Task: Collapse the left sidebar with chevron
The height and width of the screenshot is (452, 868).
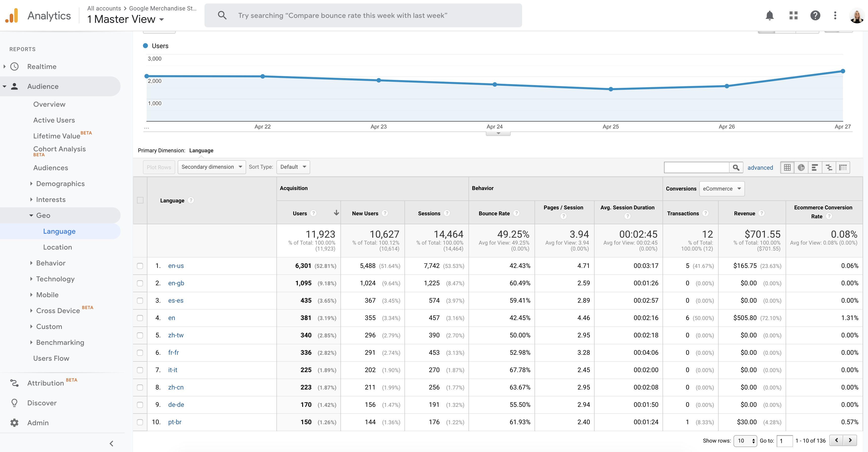Action: click(x=111, y=444)
